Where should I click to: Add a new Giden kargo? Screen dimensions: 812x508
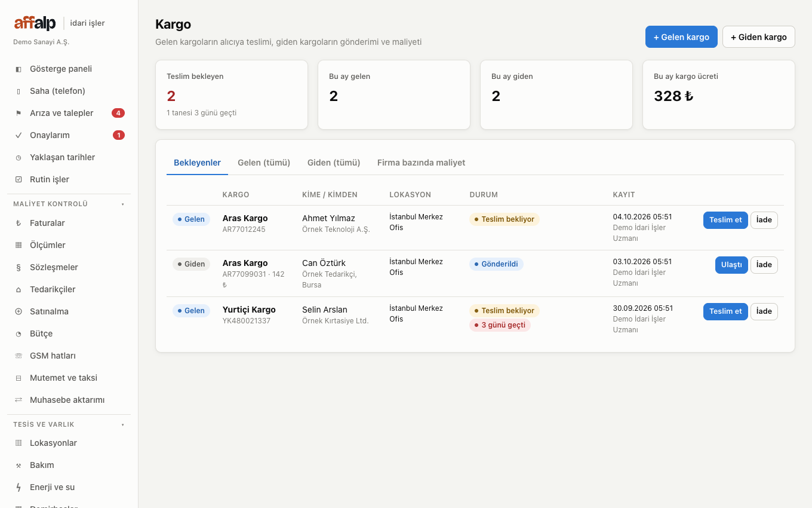[758, 36]
